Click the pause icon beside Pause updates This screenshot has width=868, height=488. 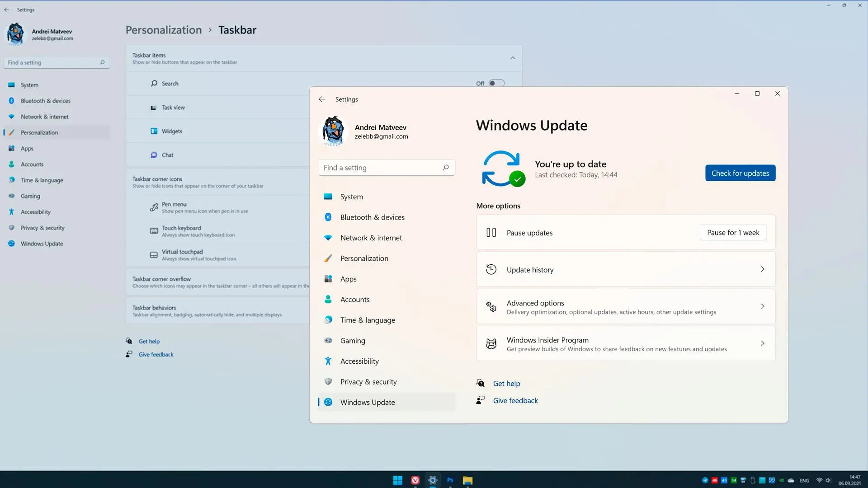click(x=491, y=233)
